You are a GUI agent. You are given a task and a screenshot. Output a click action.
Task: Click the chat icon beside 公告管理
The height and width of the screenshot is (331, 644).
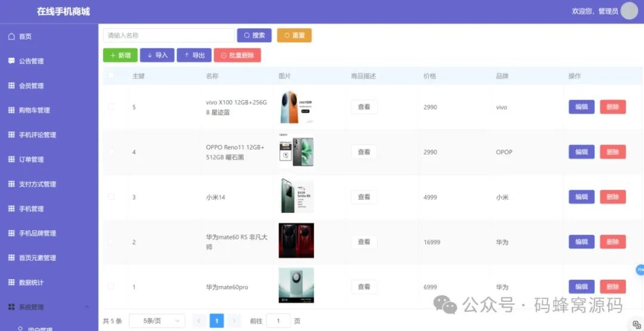(x=11, y=61)
